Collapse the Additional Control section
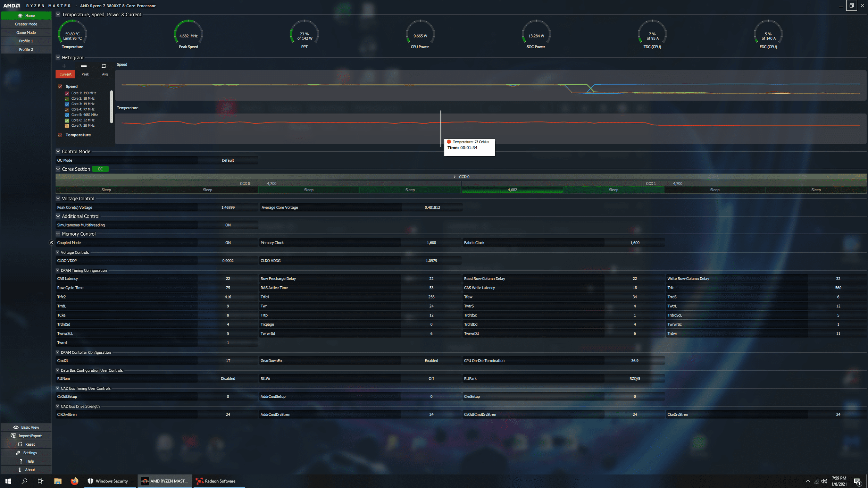868x488 pixels. (58, 216)
